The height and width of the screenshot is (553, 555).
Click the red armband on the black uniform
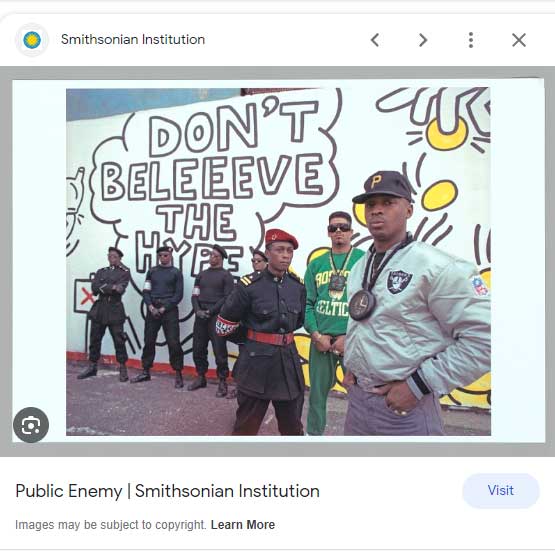point(226,326)
